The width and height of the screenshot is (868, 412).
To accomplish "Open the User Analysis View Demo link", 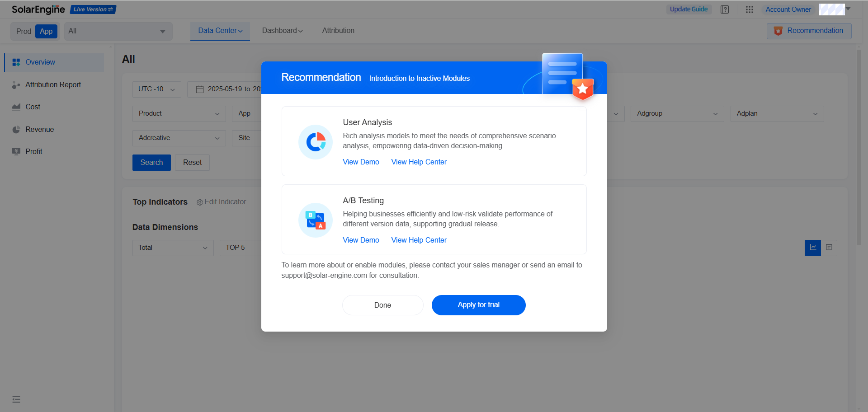I will click(361, 162).
